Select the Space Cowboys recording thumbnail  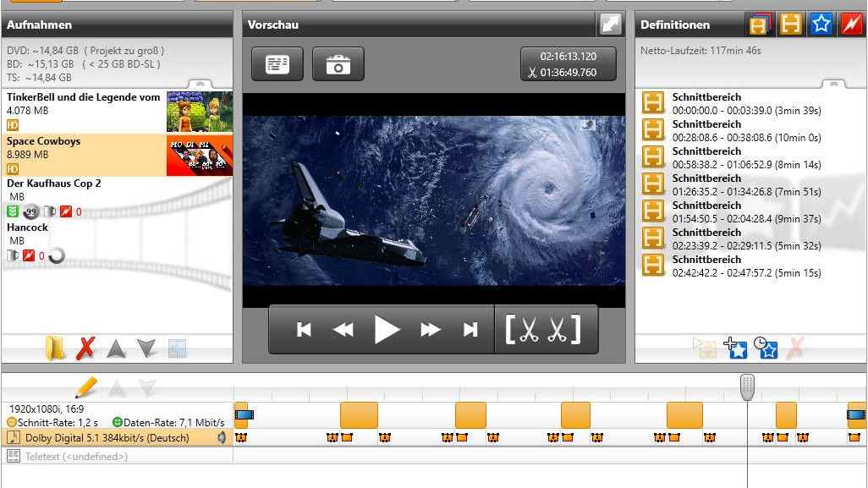201,155
